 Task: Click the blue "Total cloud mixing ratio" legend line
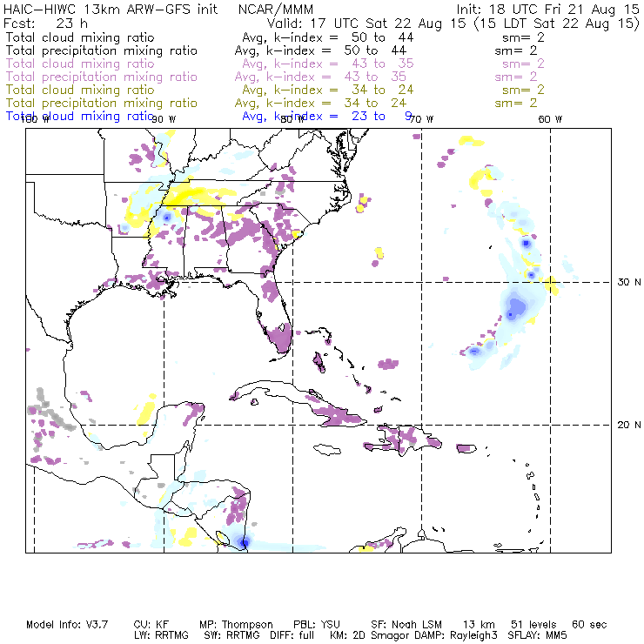point(209,117)
